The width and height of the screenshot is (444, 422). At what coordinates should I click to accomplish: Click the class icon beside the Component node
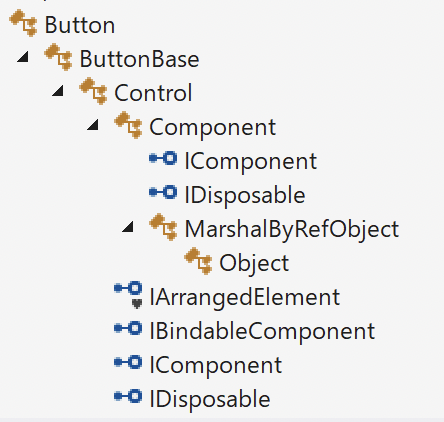[x=128, y=125]
